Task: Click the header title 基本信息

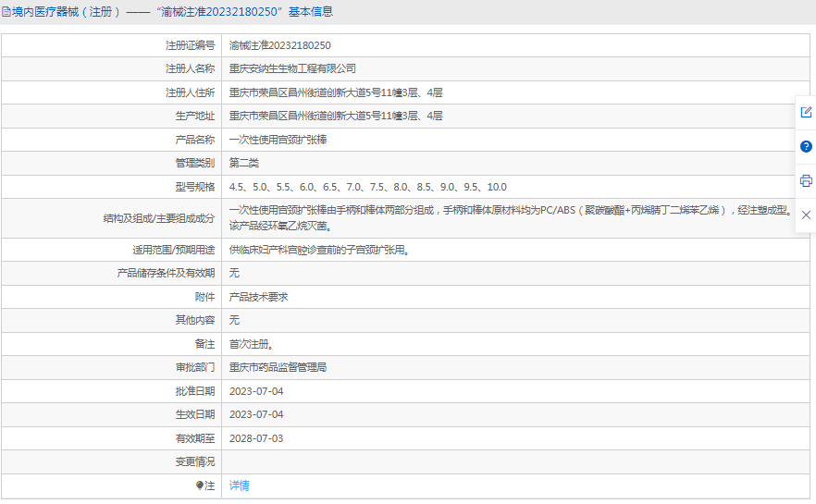Action: [x=311, y=11]
